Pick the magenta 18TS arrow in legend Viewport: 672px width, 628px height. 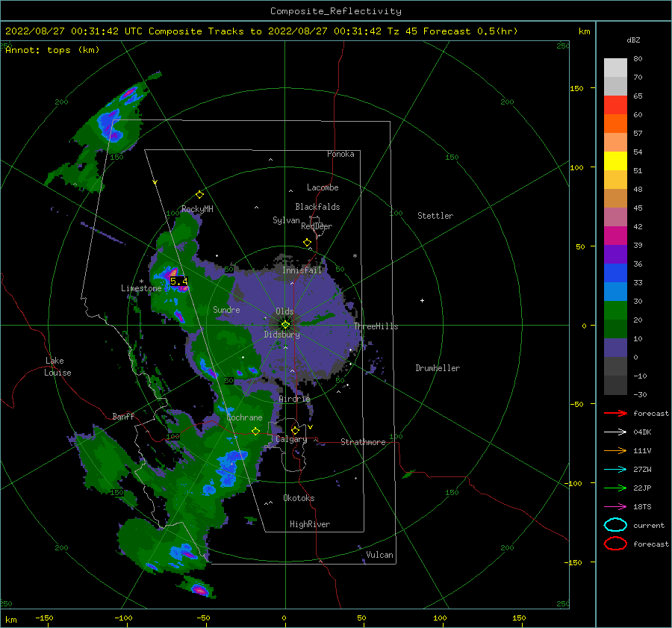(615, 507)
